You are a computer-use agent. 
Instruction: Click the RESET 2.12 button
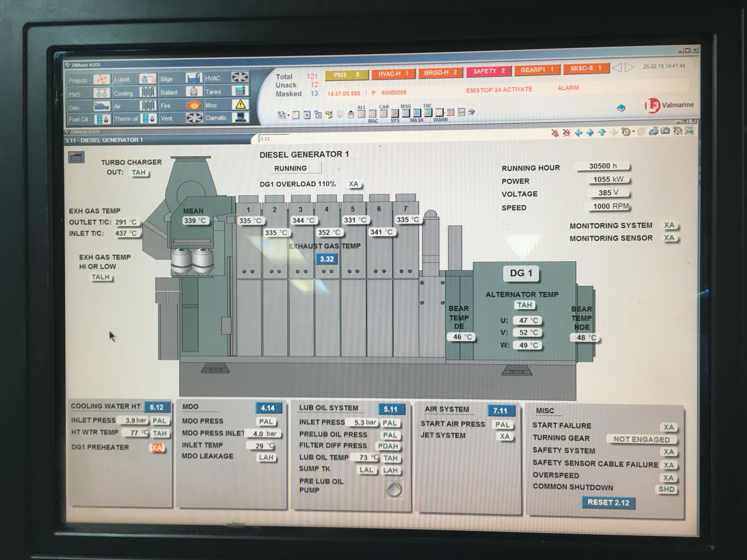[x=608, y=502]
